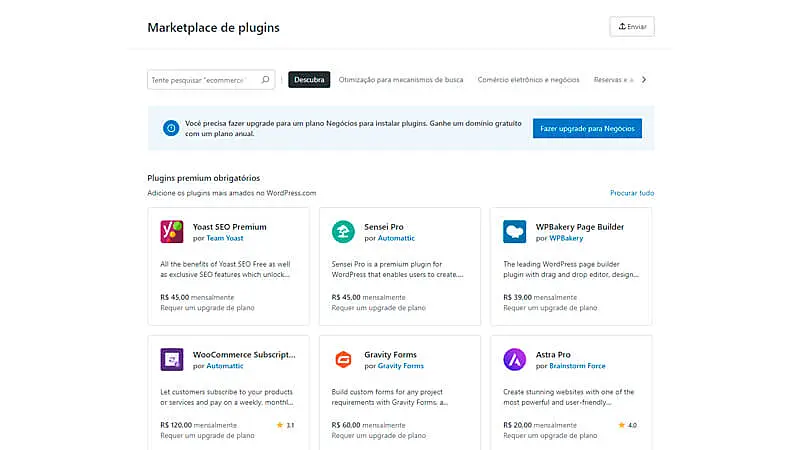This screenshot has width=800, height=450.
Task: Click the Plugins premium obrigatórios heading
Action: [204, 178]
